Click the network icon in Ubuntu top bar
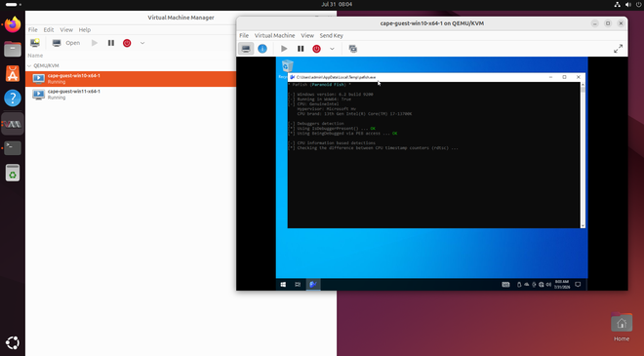Viewport: 644px width, 356px height. pyautogui.click(x=617, y=5)
